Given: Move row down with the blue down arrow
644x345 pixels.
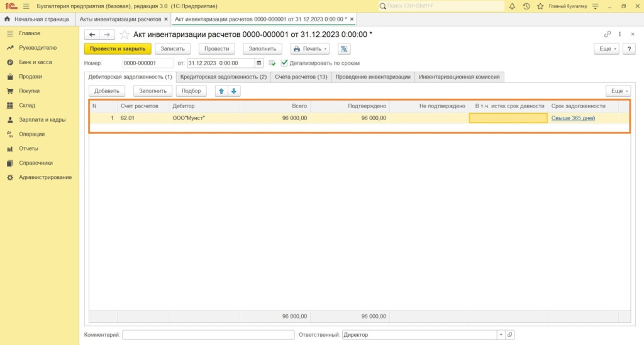Looking at the screenshot, I should click(233, 91).
